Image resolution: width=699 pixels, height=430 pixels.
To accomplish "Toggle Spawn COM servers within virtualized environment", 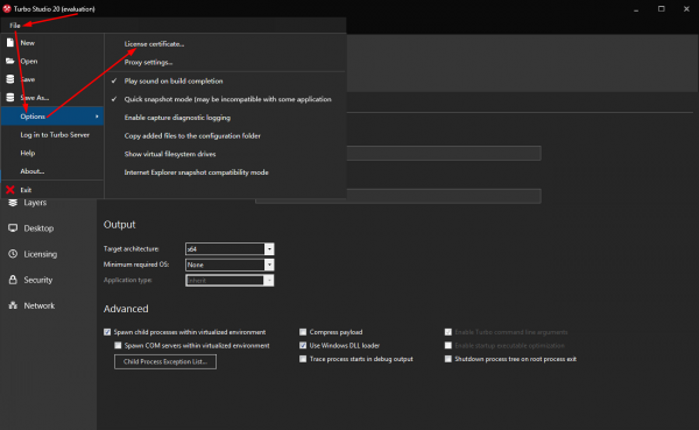I will pyautogui.click(x=118, y=345).
